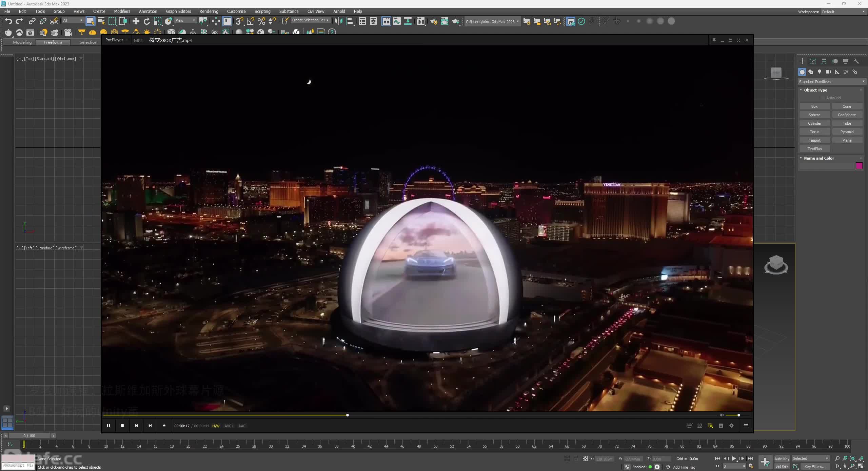Toggle the Scene Explorer icon
868x471 pixels.
tap(362, 21)
